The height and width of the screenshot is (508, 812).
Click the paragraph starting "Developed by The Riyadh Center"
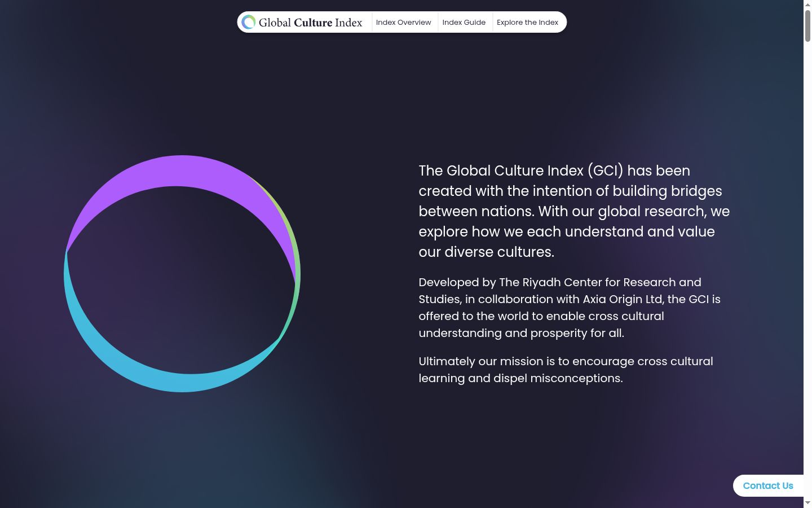(570, 308)
